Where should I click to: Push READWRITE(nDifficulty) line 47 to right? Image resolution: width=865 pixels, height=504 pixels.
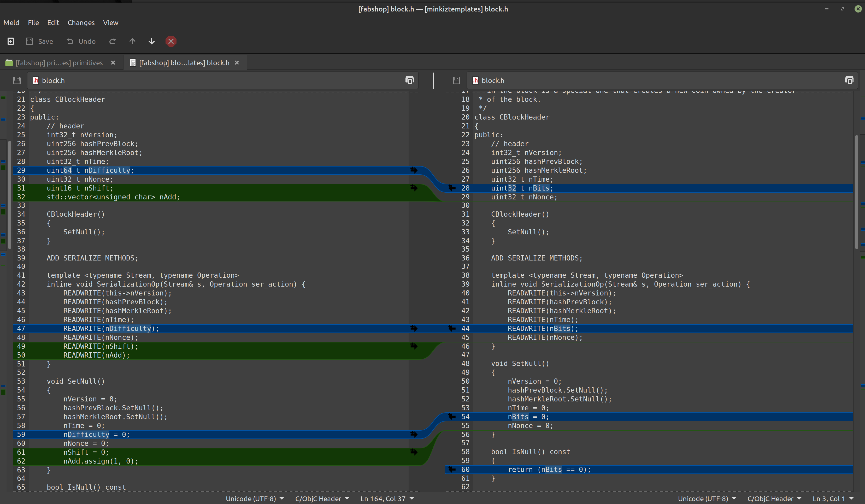[x=414, y=328]
